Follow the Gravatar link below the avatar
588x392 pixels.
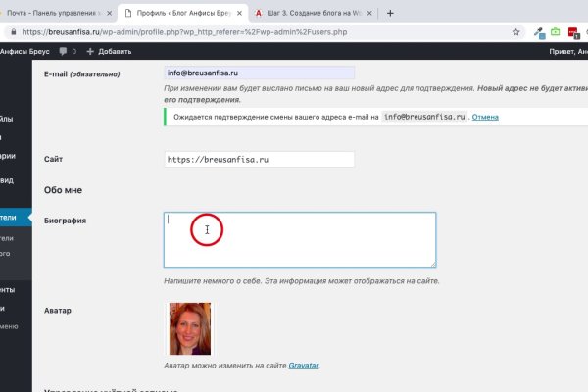pos(303,366)
